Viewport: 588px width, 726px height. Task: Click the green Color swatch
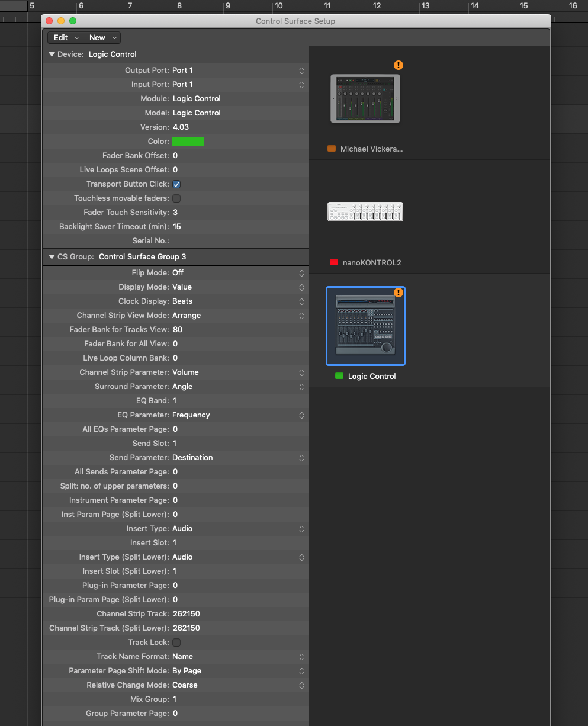pyautogui.click(x=188, y=141)
